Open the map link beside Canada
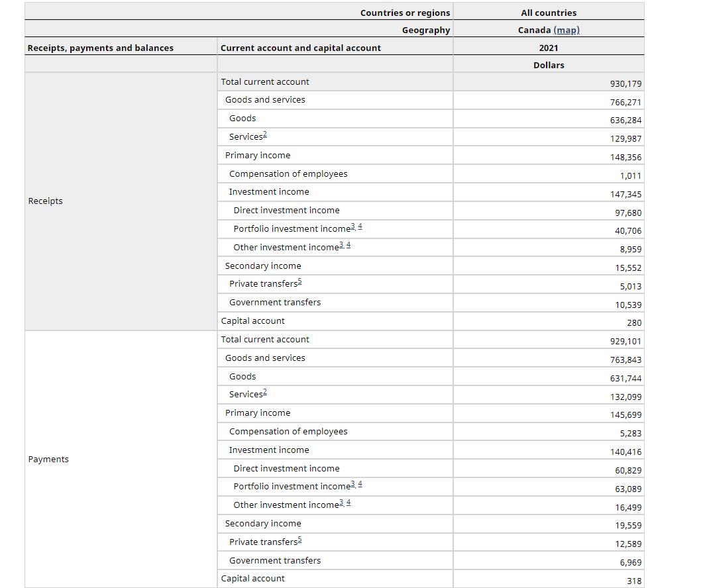The image size is (701, 588). [x=566, y=30]
